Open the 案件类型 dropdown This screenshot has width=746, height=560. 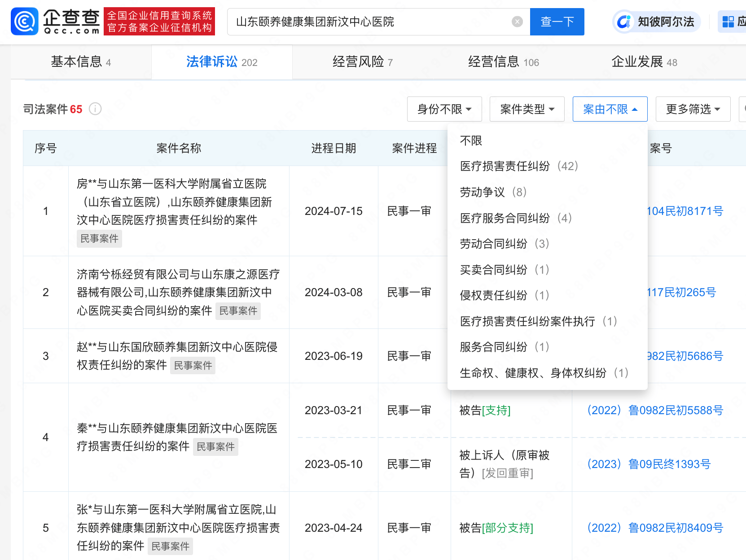click(527, 109)
